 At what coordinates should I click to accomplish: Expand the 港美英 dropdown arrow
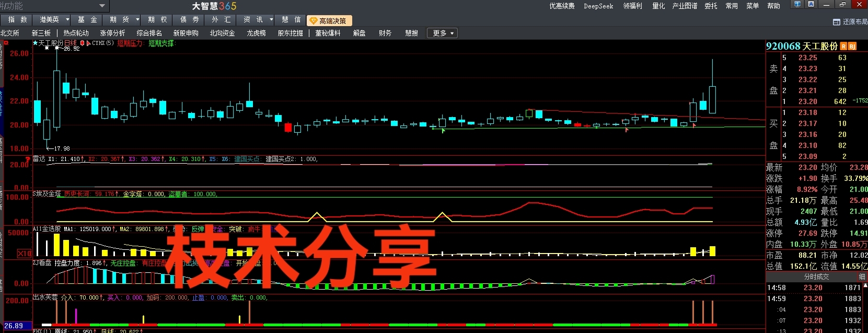point(67,20)
